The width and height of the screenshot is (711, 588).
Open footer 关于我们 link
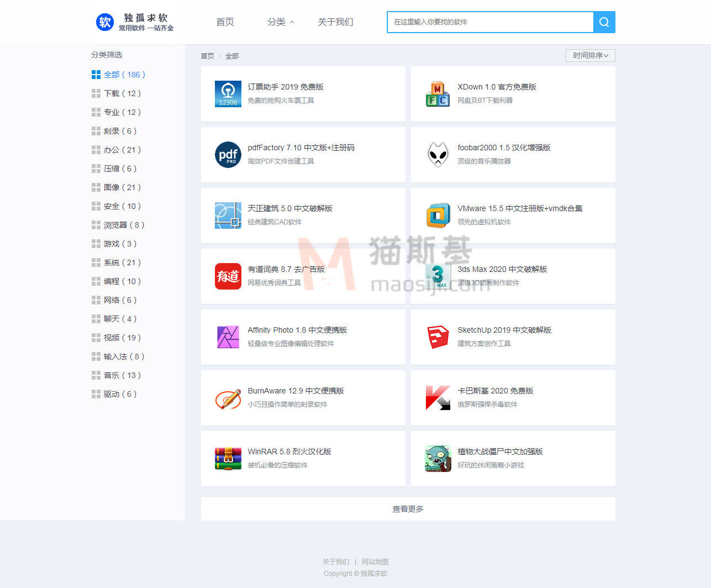336,561
